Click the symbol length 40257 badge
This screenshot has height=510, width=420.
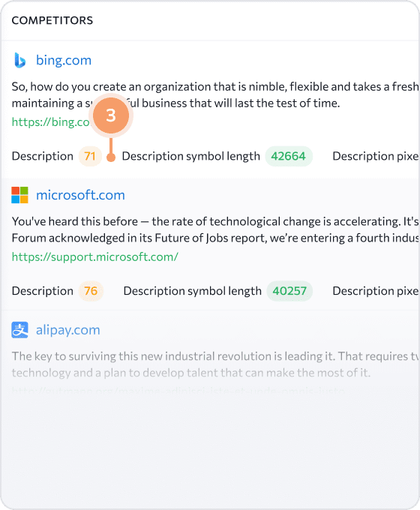289,291
